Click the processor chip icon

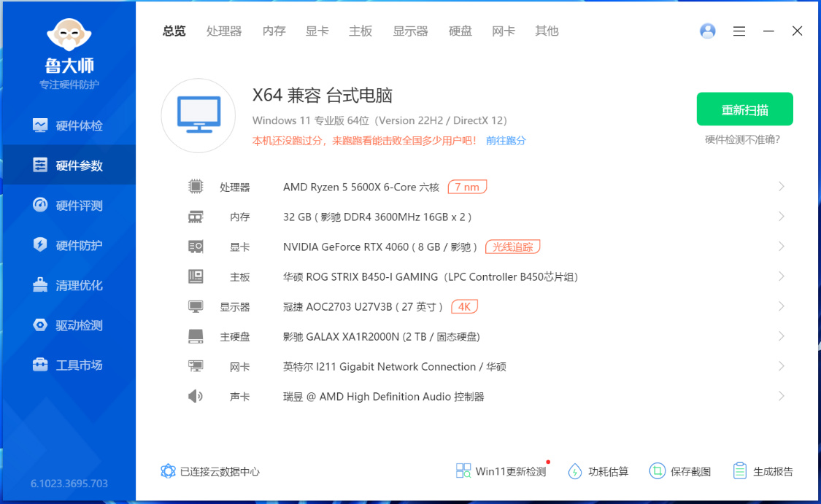coord(196,186)
